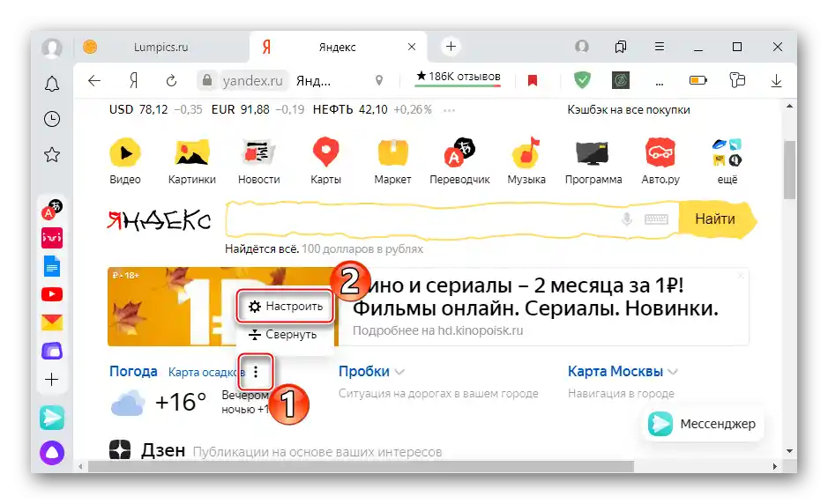Click the Yandex search input field
Screen dimensions: 828x504
tap(422, 219)
